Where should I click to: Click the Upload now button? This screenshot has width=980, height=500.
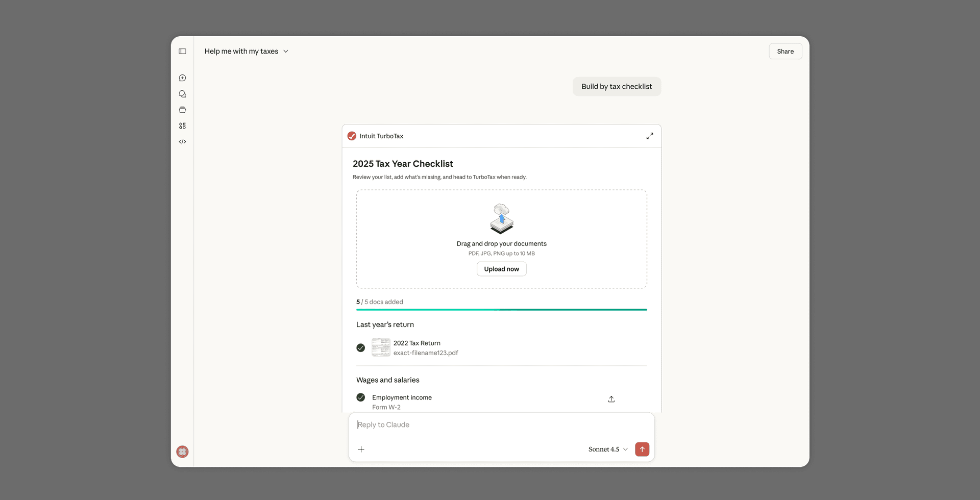(x=501, y=269)
